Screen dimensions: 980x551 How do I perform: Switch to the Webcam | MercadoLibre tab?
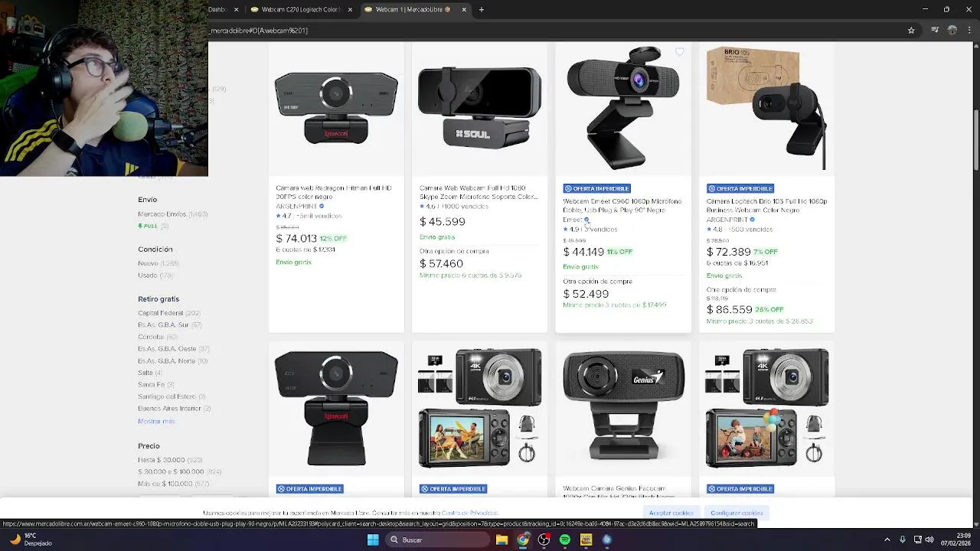click(x=414, y=10)
